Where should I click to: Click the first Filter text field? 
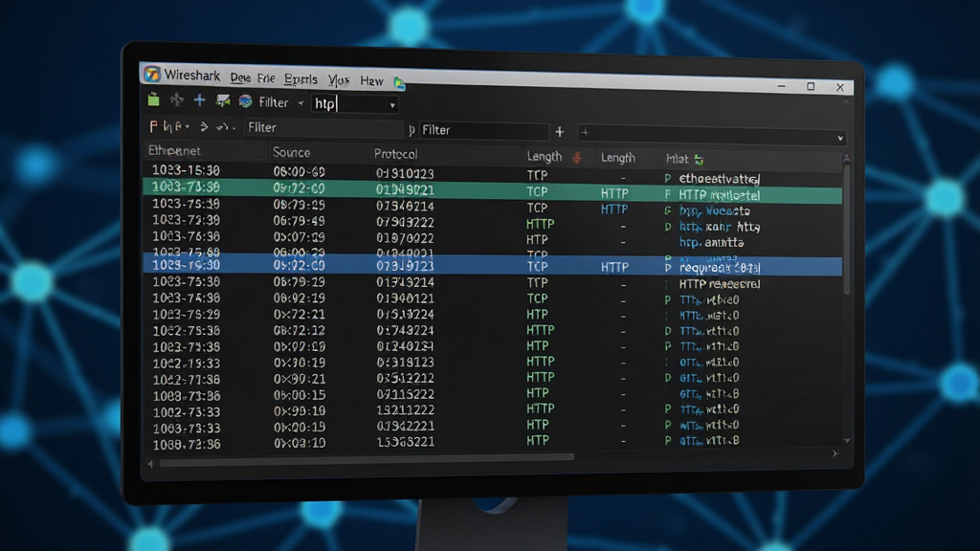(x=323, y=128)
